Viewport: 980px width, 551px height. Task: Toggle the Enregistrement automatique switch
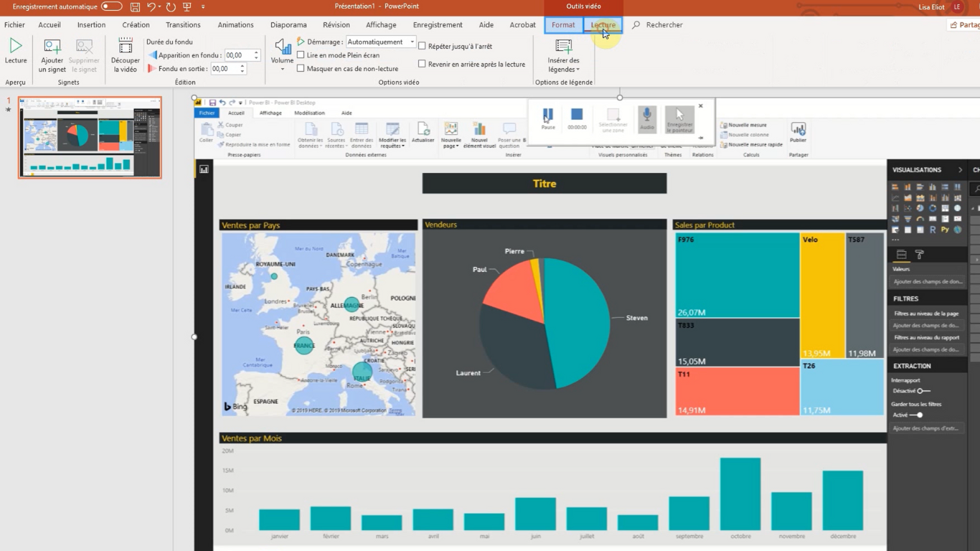pos(111,6)
